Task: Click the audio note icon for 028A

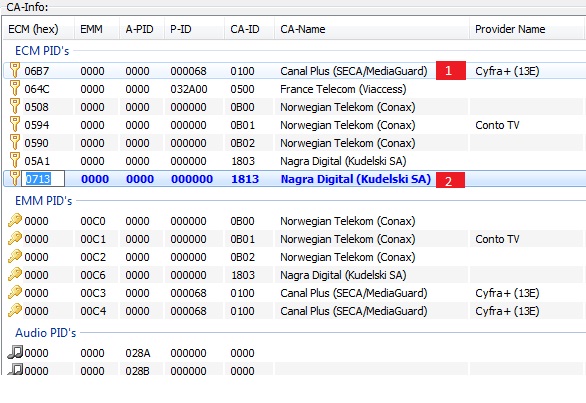Action: 15,352
